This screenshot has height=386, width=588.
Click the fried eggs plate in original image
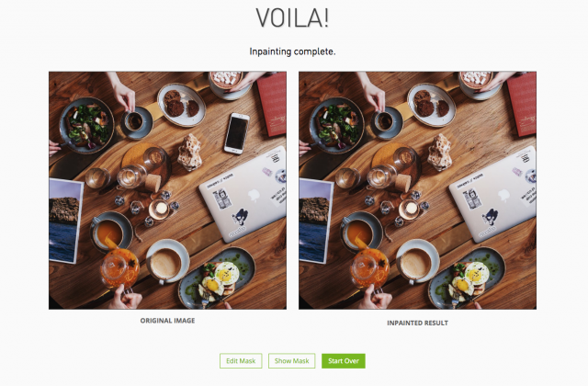[217, 278]
